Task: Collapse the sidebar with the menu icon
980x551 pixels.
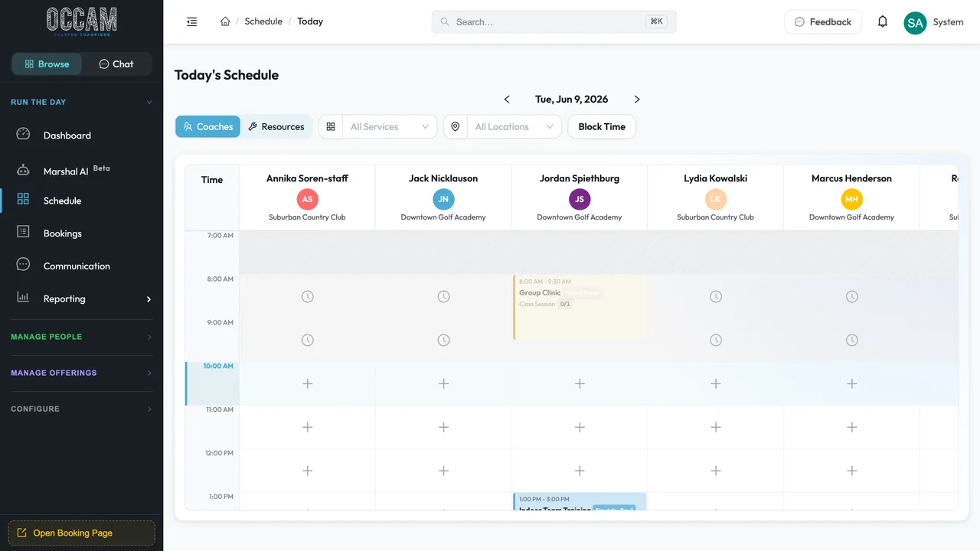Action: pos(192,21)
